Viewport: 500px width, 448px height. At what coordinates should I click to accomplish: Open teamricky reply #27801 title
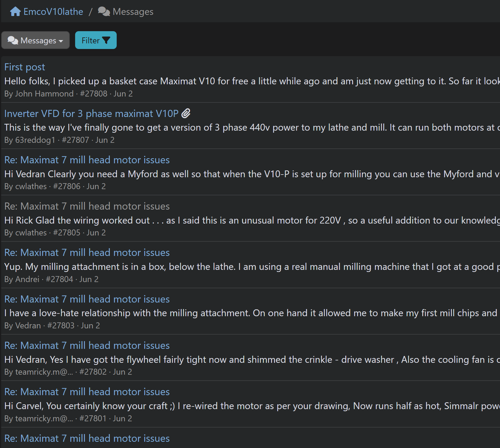[x=87, y=392]
